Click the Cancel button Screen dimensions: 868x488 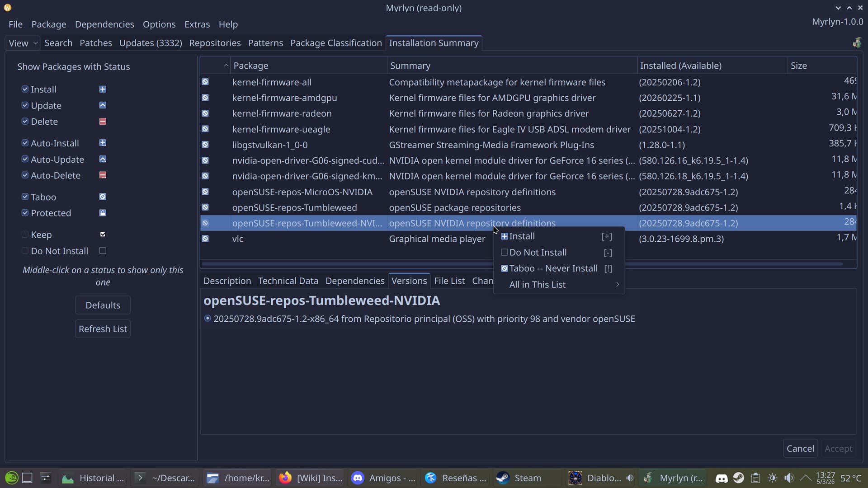[800, 448]
